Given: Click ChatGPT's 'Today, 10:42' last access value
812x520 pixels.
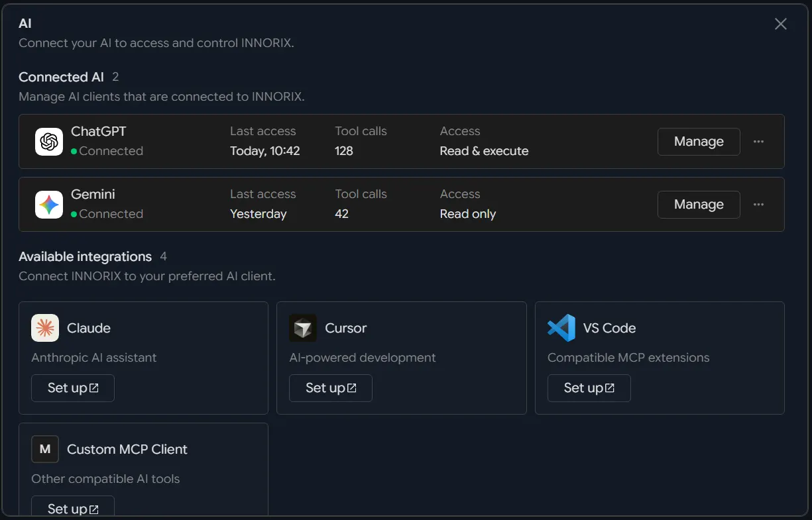Looking at the screenshot, I should click(265, 151).
